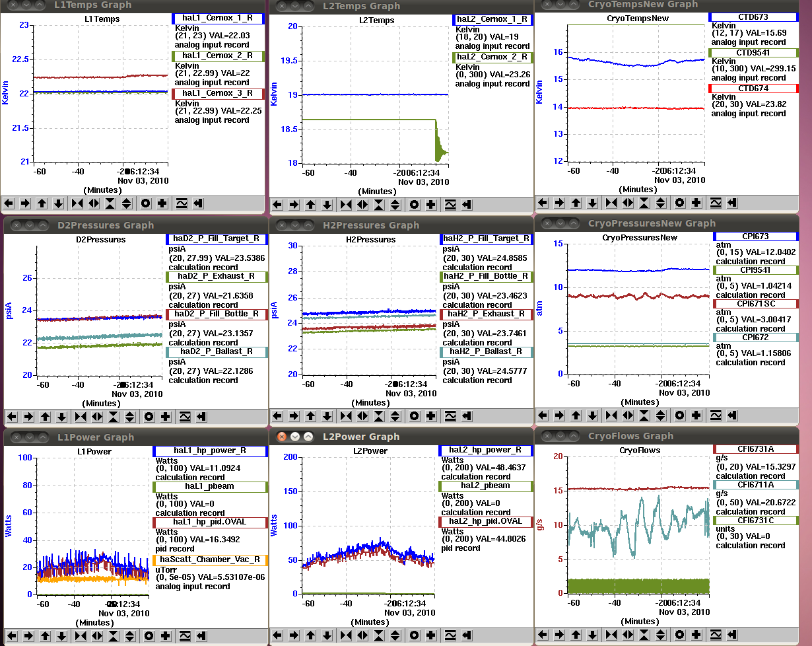The width and height of the screenshot is (812, 646).
Task: Click the circle icon in D2Pressures Graph toolbar
Action: [149, 417]
